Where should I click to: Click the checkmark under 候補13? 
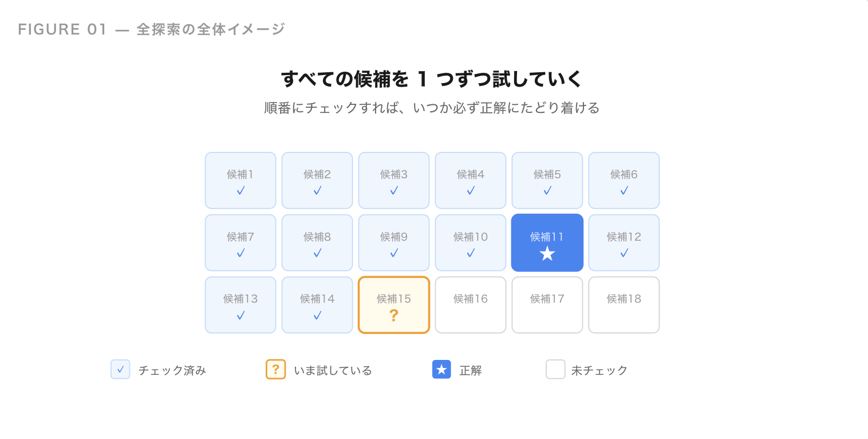pyautogui.click(x=240, y=316)
